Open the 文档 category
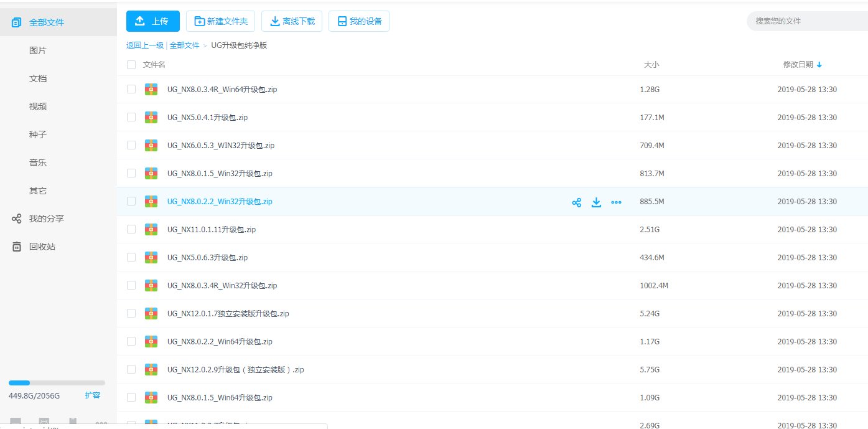Screen dimensions: 868x429 click(x=38, y=78)
